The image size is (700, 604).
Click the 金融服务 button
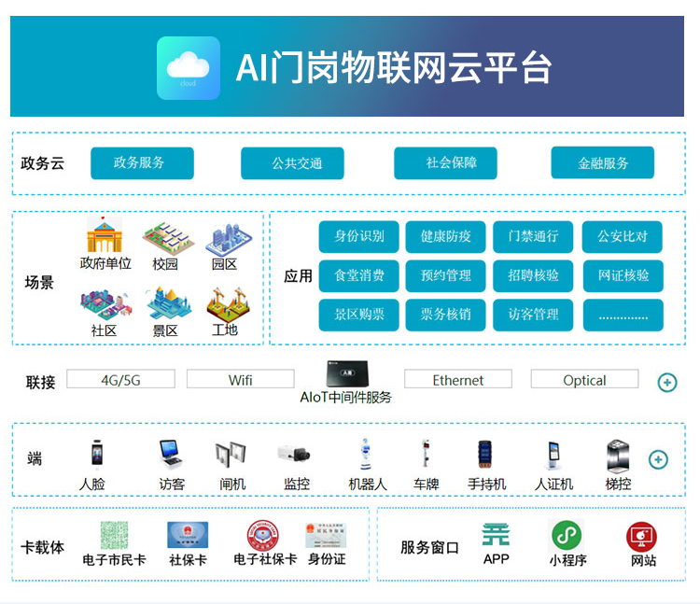(602, 163)
